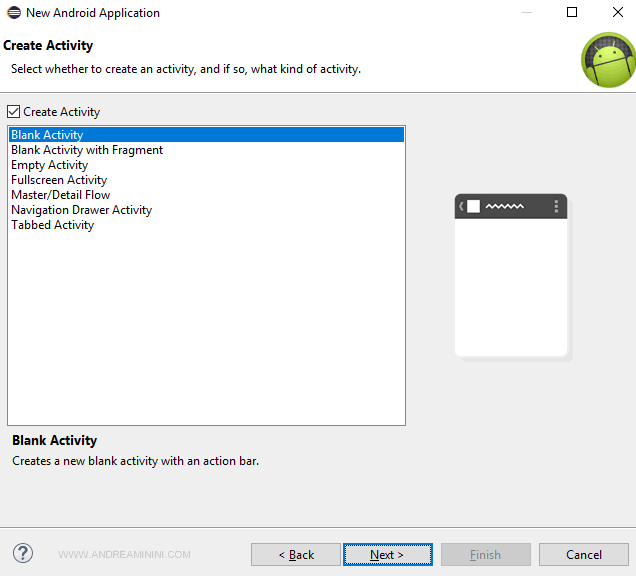Click the Eclipse icon in title bar
Screen dimensions: 636x576
click(12, 13)
